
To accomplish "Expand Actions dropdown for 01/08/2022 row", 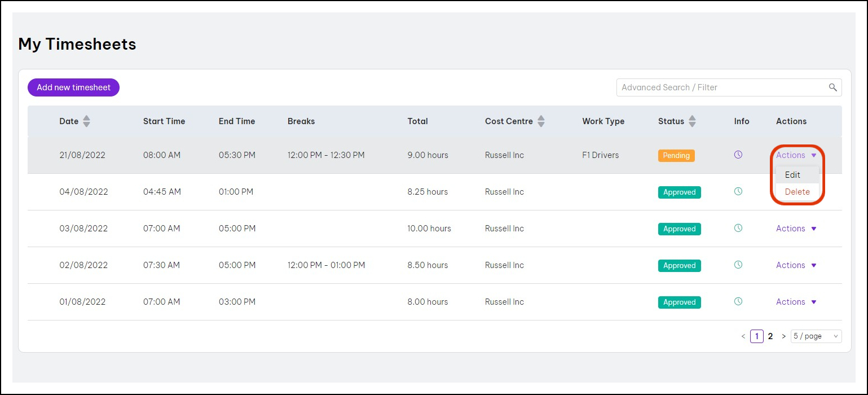I will (x=796, y=302).
